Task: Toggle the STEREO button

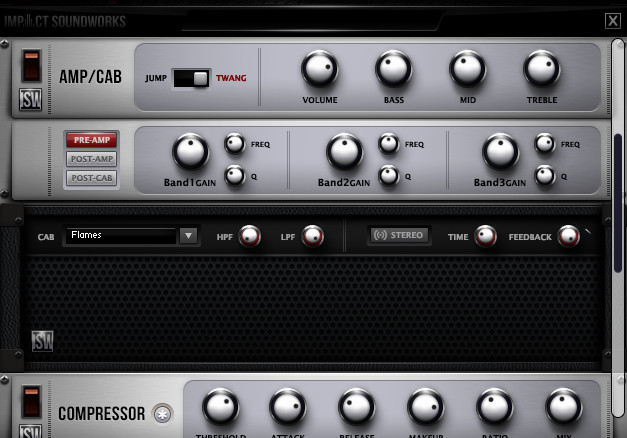Action: (399, 235)
